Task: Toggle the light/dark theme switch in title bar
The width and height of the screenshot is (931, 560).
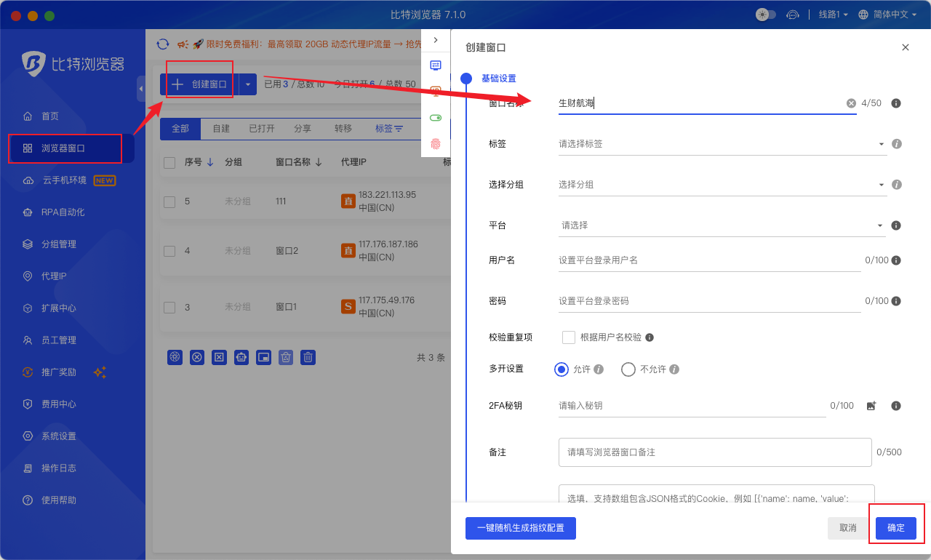Action: [x=766, y=15]
